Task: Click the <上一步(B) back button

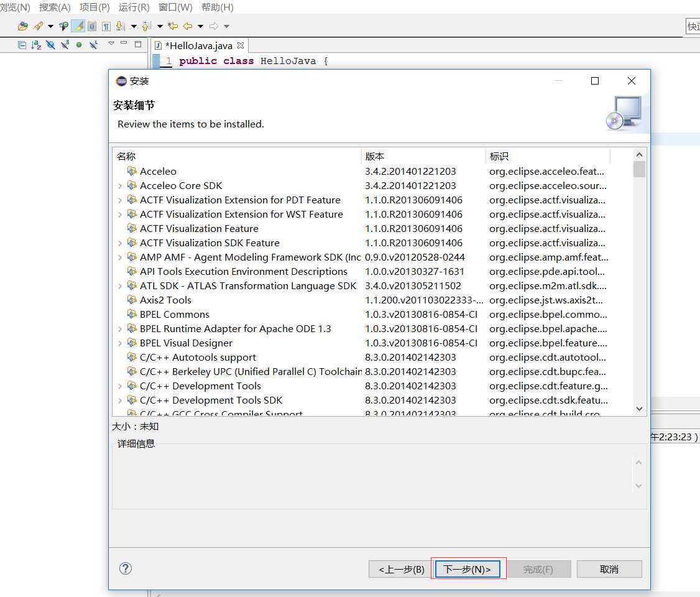Action: point(402,569)
